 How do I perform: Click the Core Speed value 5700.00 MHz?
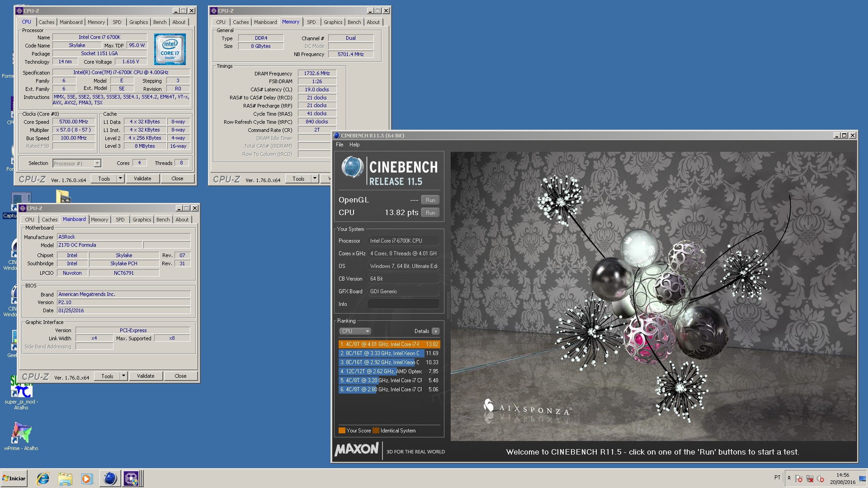point(74,122)
